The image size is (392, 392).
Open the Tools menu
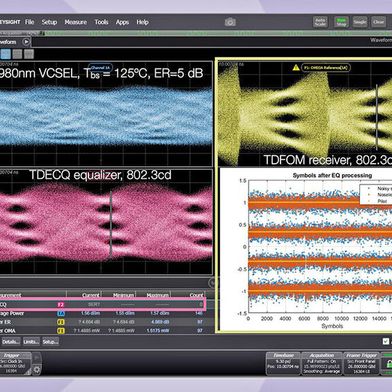[101, 22]
